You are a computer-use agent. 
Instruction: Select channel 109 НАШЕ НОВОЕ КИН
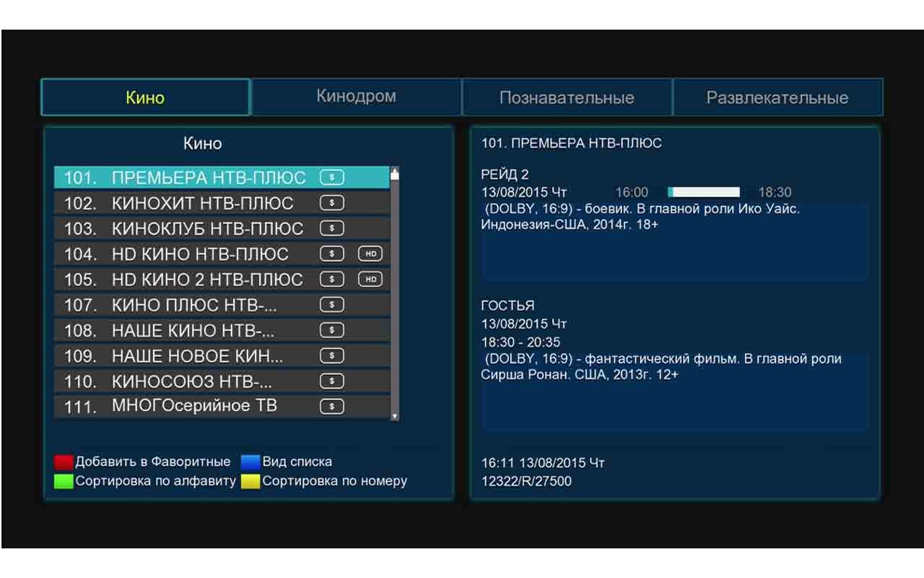(222, 355)
